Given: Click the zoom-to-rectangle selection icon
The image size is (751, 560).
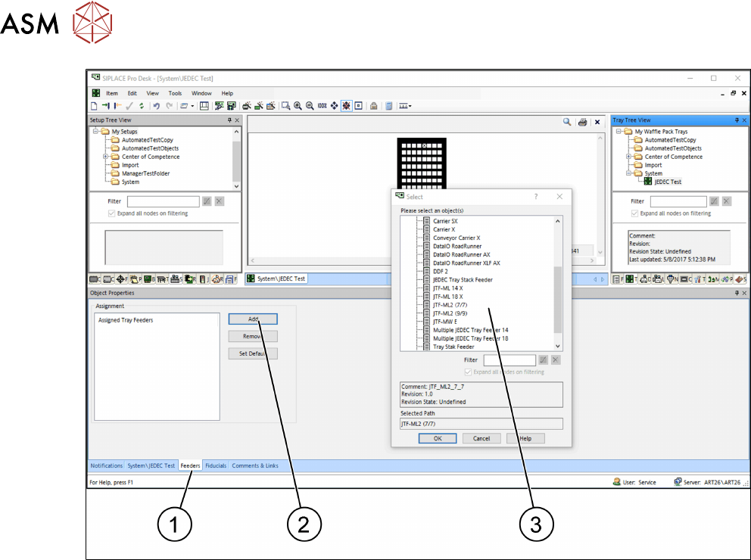Looking at the screenshot, I should pyautogui.click(x=286, y=106).
